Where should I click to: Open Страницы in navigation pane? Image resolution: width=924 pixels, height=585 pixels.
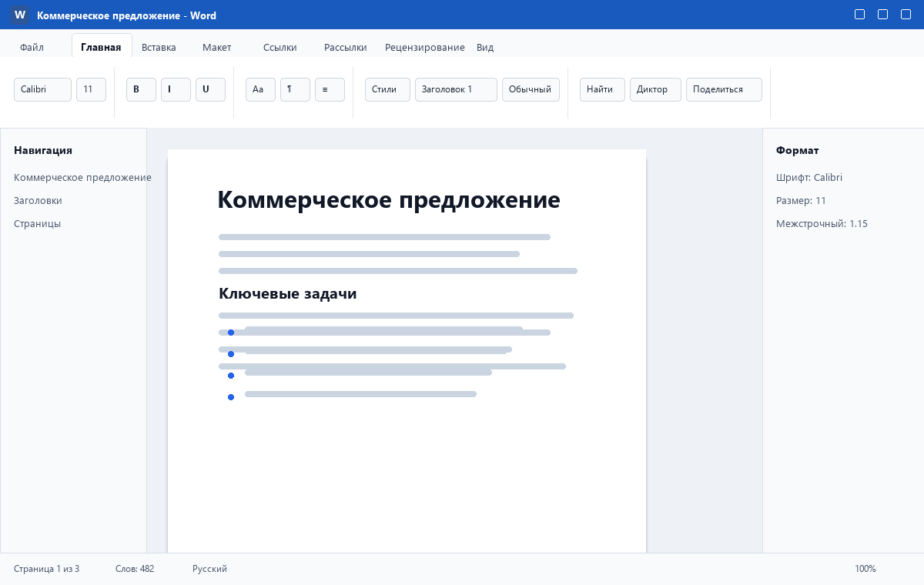(37, 223)
